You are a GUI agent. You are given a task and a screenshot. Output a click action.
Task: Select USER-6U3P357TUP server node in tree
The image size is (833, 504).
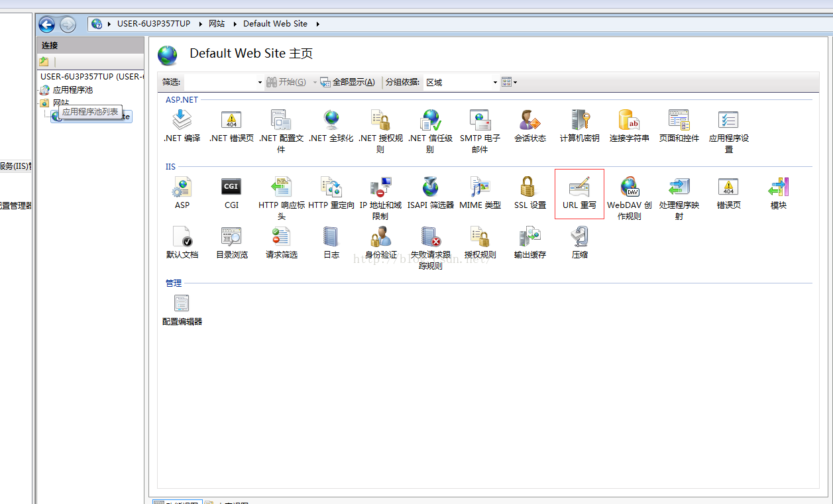coord(91,76)
